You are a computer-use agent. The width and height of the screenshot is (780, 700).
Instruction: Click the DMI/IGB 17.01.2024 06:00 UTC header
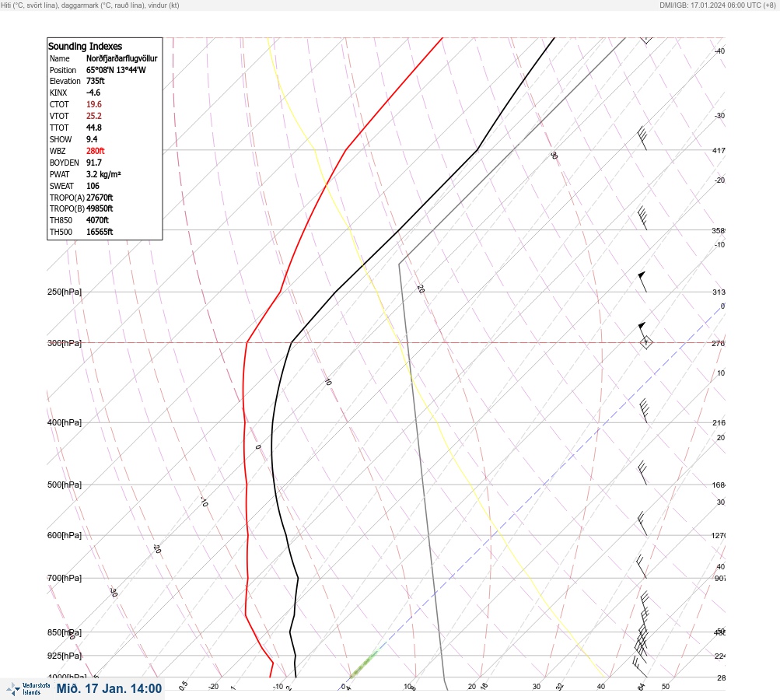pos(717,5)
